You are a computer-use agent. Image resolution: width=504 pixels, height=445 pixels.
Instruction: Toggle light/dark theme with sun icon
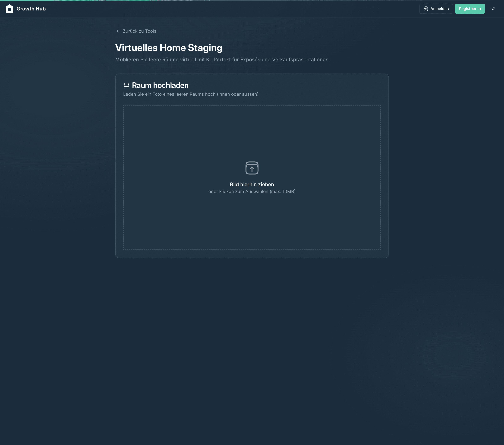493,9
